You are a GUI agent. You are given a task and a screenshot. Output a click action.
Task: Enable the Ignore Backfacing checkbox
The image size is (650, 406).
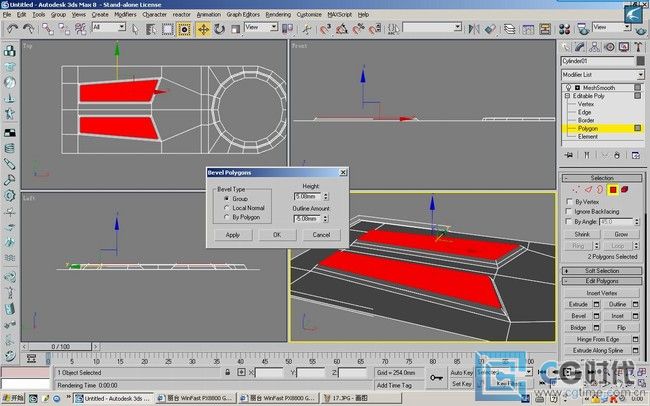tap(569, 212)
